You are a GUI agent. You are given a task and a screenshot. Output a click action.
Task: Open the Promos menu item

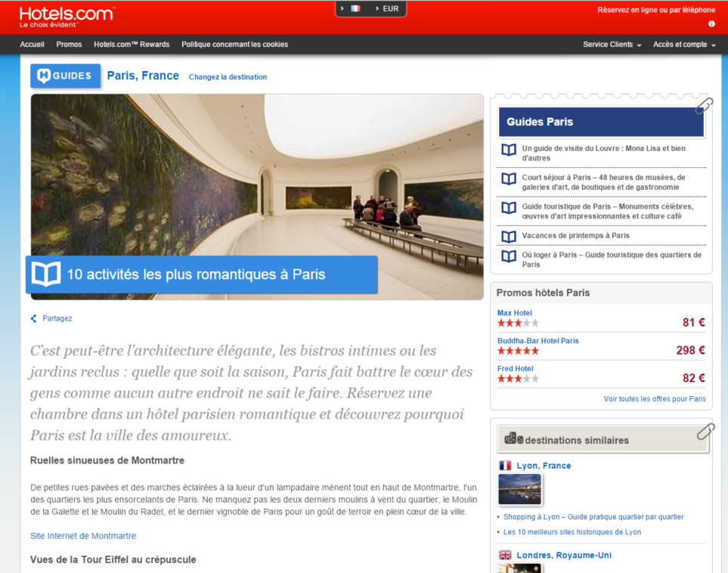pyautogui.click(x=69, y=45)
